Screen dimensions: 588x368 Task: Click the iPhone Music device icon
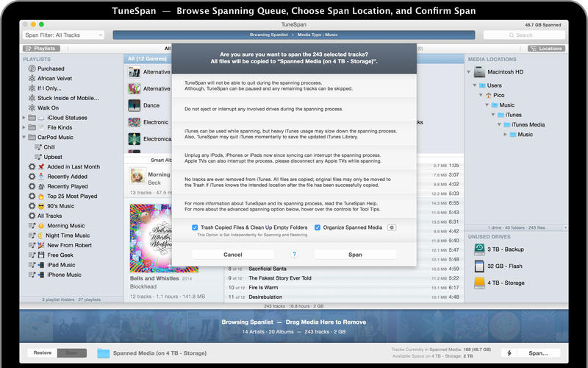tap(41, 275)
